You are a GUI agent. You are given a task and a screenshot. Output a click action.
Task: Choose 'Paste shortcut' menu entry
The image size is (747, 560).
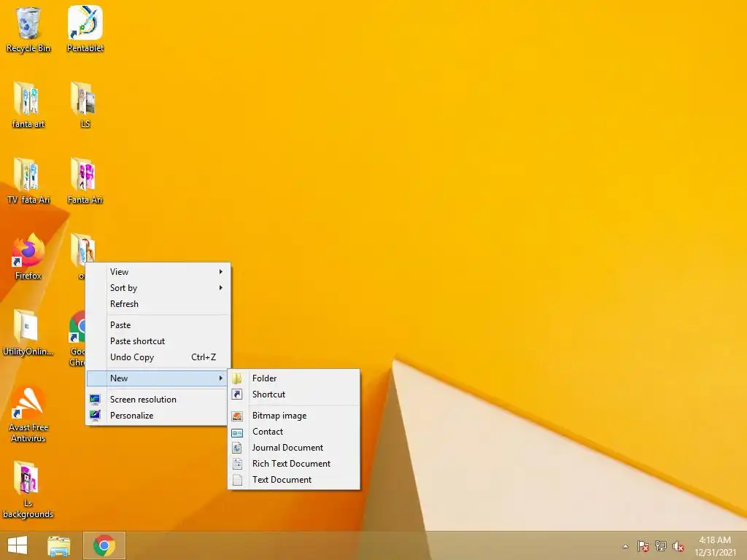158,341
